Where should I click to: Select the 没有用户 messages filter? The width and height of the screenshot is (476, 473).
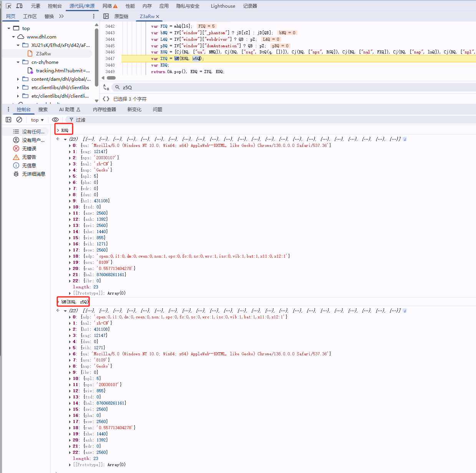pos(29,140)
